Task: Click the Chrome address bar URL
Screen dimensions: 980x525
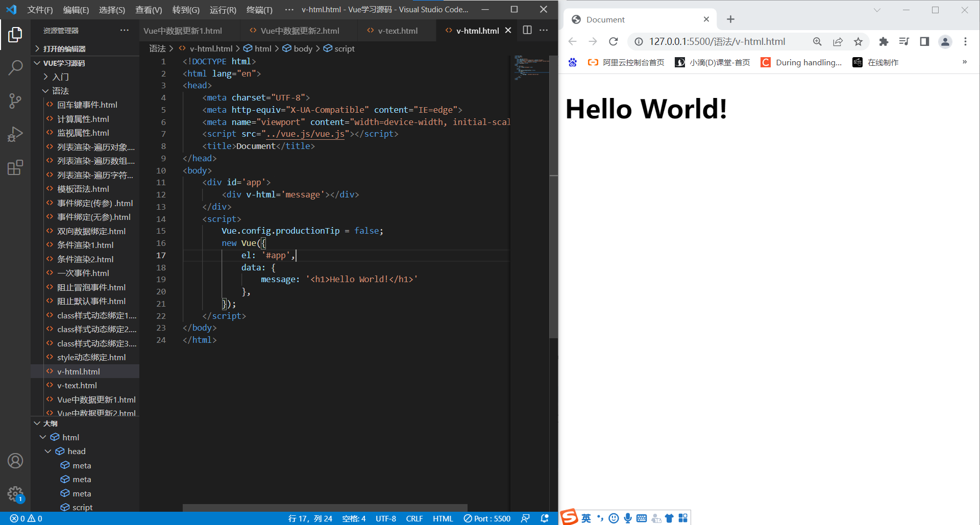Action: pos(717,41)
